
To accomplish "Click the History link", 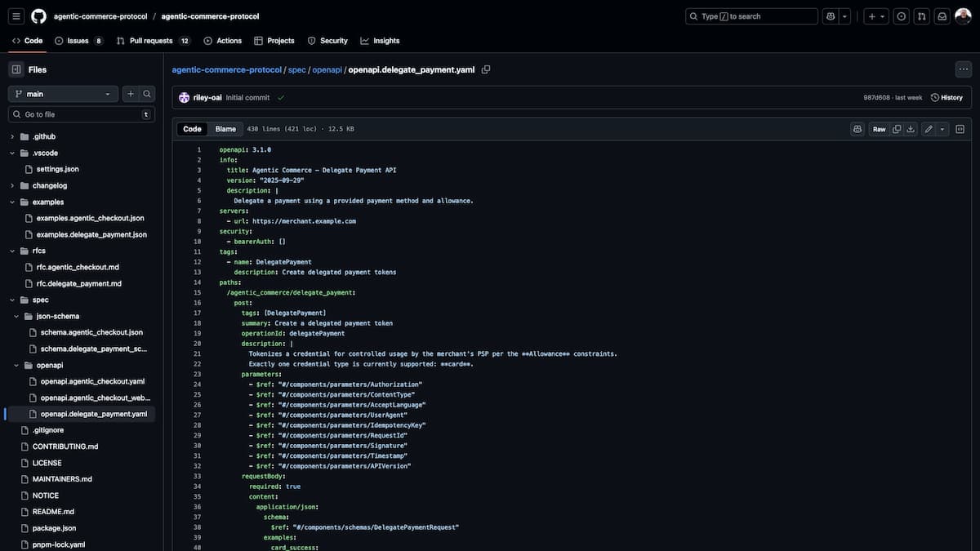I will coord(947,97).
